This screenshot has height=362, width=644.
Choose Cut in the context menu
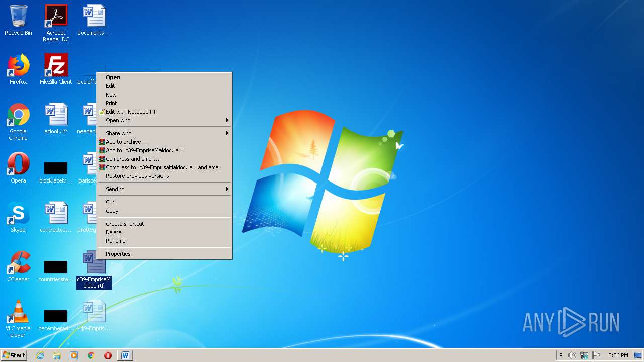click(x=165, y=202)
